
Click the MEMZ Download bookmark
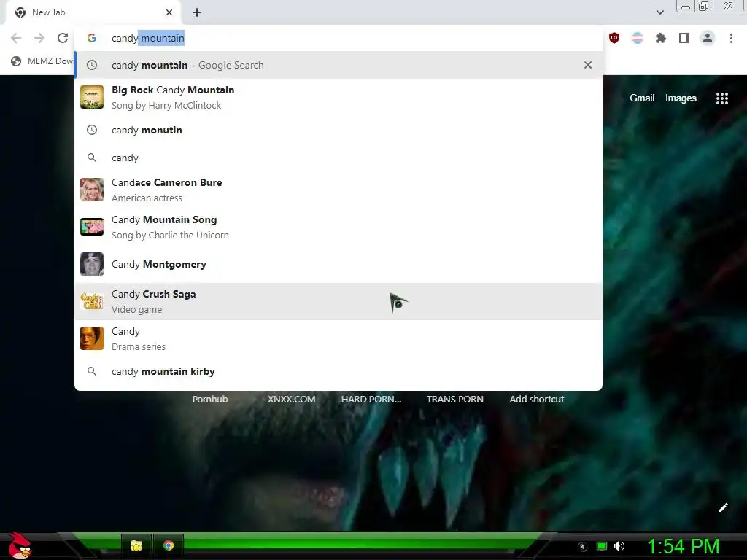pyautogui.click(x=42, y=61)
